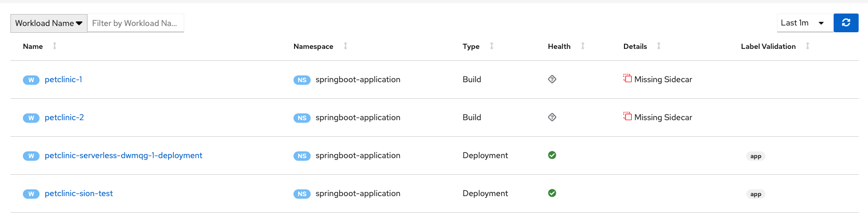Click W badge beside petclinic-serverless-dwmqg-1-deployment
Screen dimensions: 868x219
tap(31, 156)
